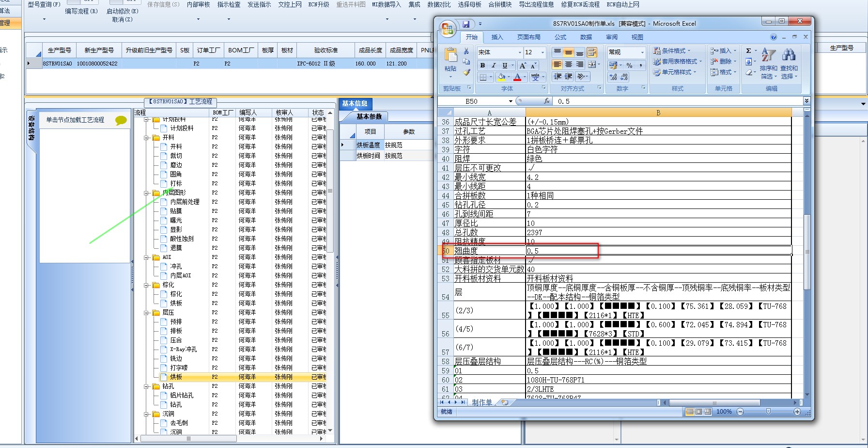Center text horizontally in the cell
Screen dimensions: 868x448
[569, 64]
